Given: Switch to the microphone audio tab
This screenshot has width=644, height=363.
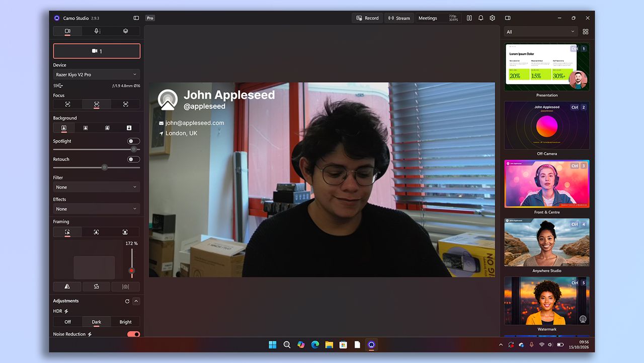Looking at the screenshot, I should point(97,31).
